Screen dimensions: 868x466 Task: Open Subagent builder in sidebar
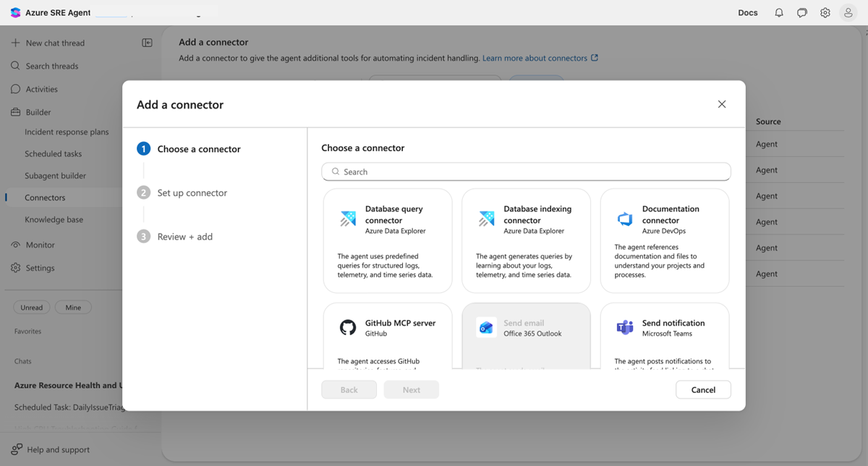point(56,176)
